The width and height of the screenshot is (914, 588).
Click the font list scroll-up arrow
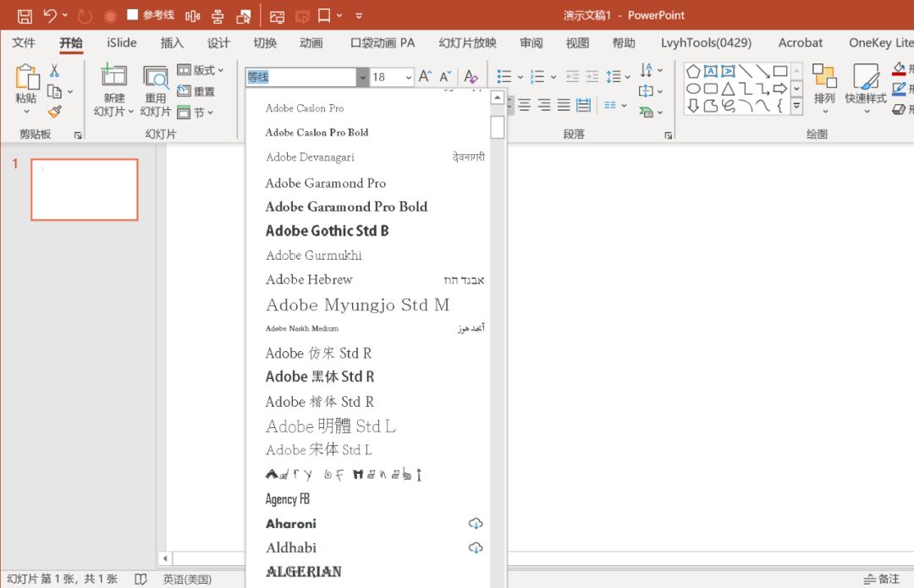click(x=498, y=98)
